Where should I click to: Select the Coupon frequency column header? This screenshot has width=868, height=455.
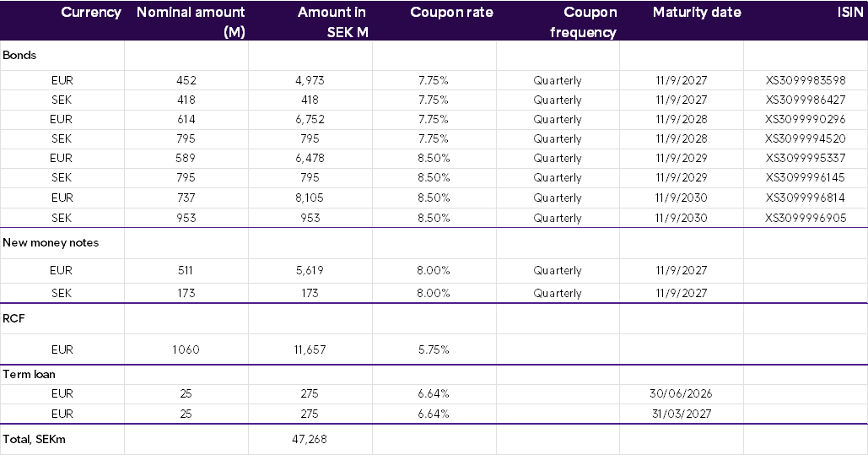583,23
